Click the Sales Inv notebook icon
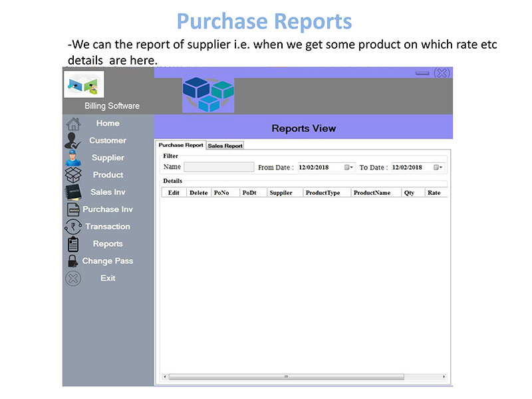Image resolution: width=532 pixels, height=399 pixels. tap(73, 192)
